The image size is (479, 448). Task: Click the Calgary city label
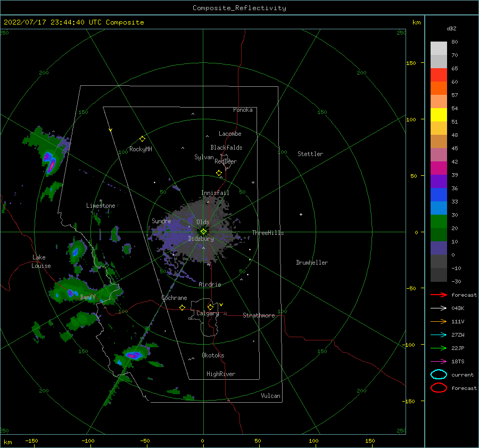point(208,313)
